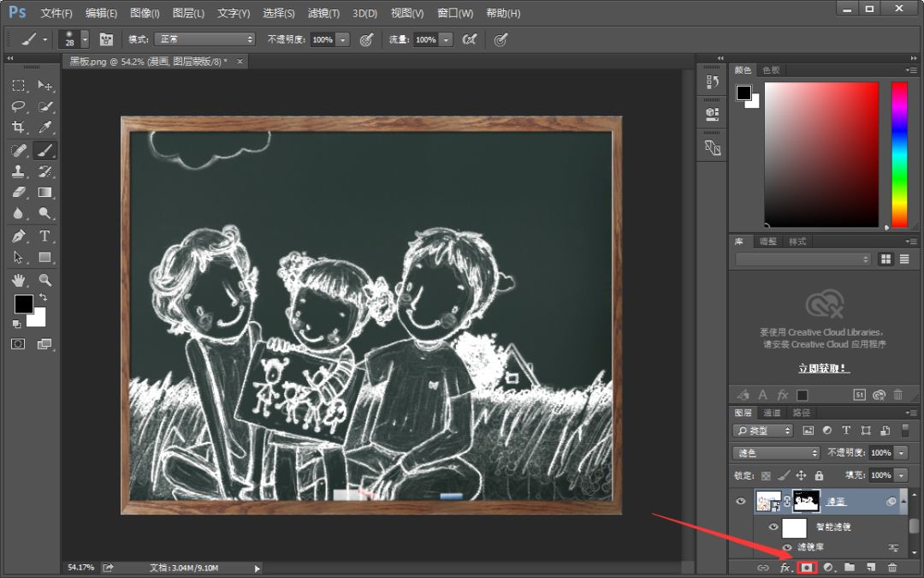Image resolution: width=924 pixels, height=578 pixels.
Task: Select the Blur tool
Action: click(x=18, y=213)
